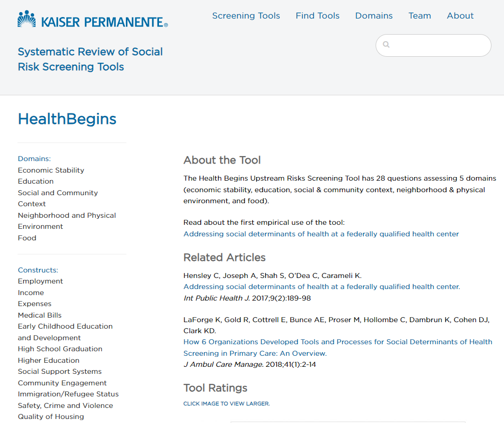Select Higher Education construct

tap(49, 360)
